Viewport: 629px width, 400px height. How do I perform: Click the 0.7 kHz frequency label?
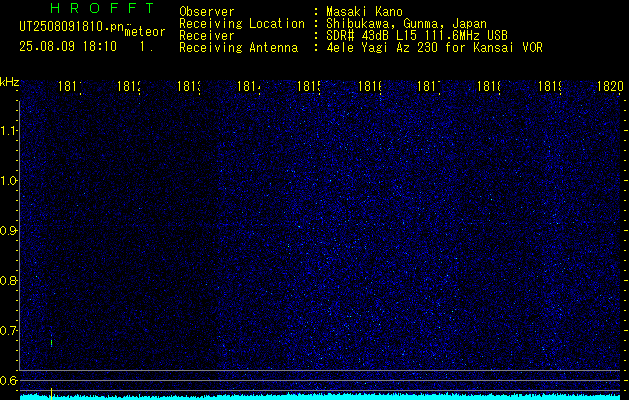[8, 331]
